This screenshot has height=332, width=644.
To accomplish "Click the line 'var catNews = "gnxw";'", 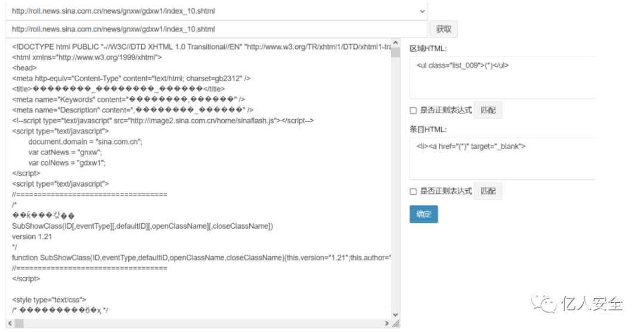I will click(65, 152).
